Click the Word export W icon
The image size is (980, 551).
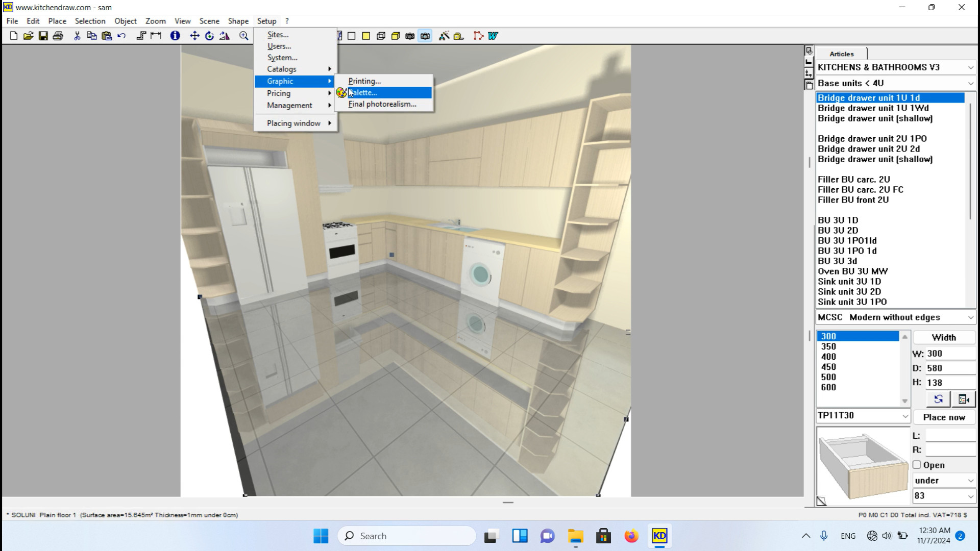tap(493, 36)
